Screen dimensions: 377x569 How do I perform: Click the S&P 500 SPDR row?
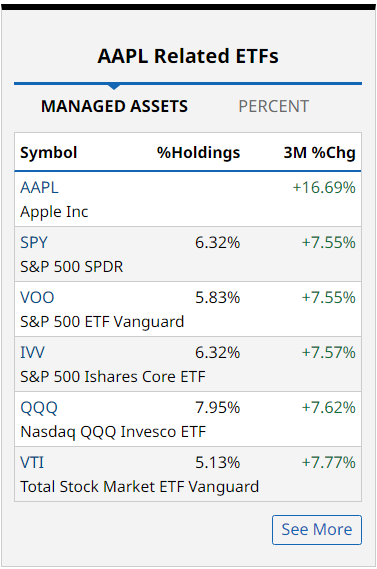click(x=188, y=254)
